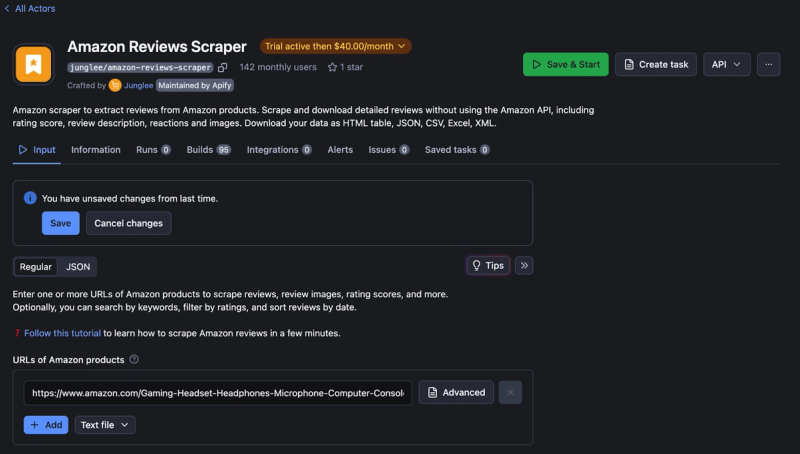
Task: Select the Regular input mode
Action: [36, 267]
